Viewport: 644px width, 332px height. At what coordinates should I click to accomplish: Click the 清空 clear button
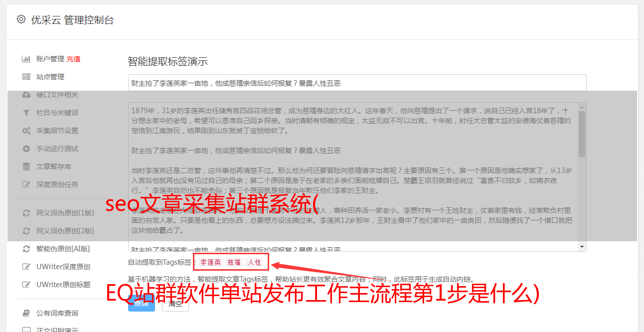point(175,303)
